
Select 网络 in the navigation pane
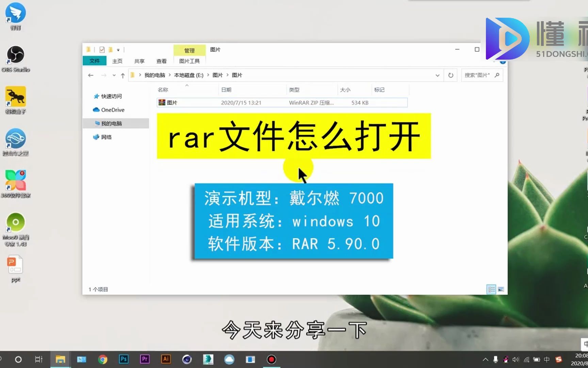coord(102,137)
